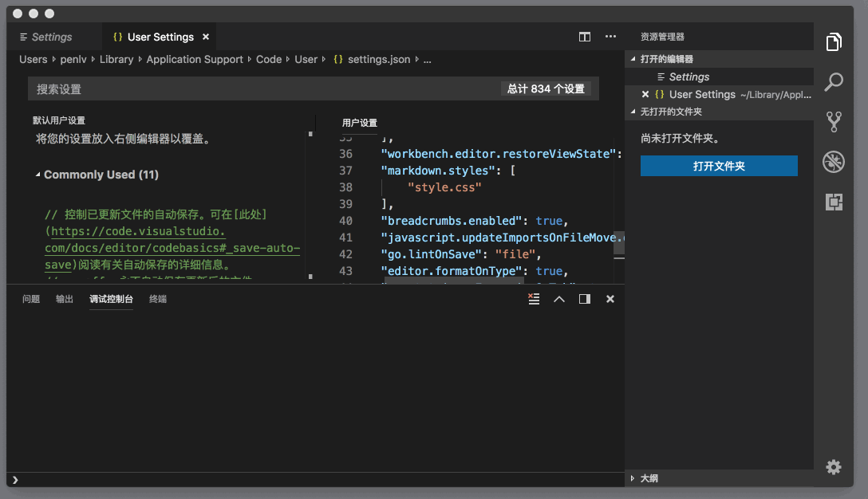Open the Extensions view
The width and height of the screenshot is (868, 499).
point(834,202)
